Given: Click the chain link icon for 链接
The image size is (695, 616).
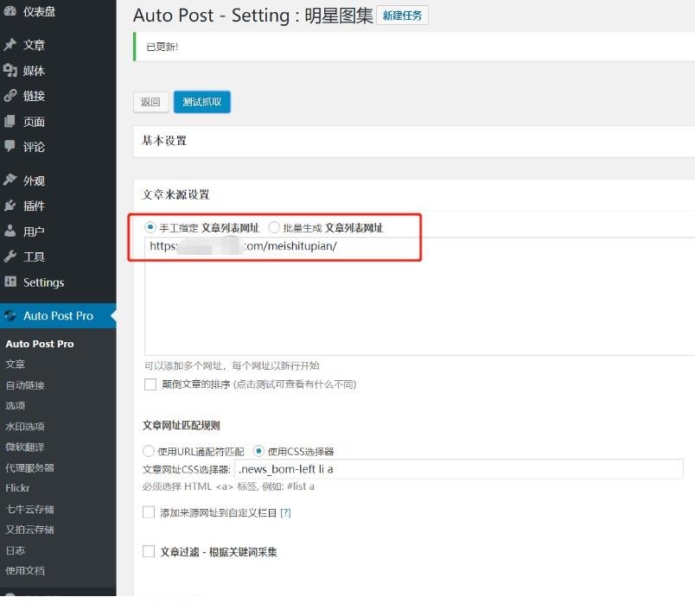Looking at the screenshot, I should coord(10,95).
